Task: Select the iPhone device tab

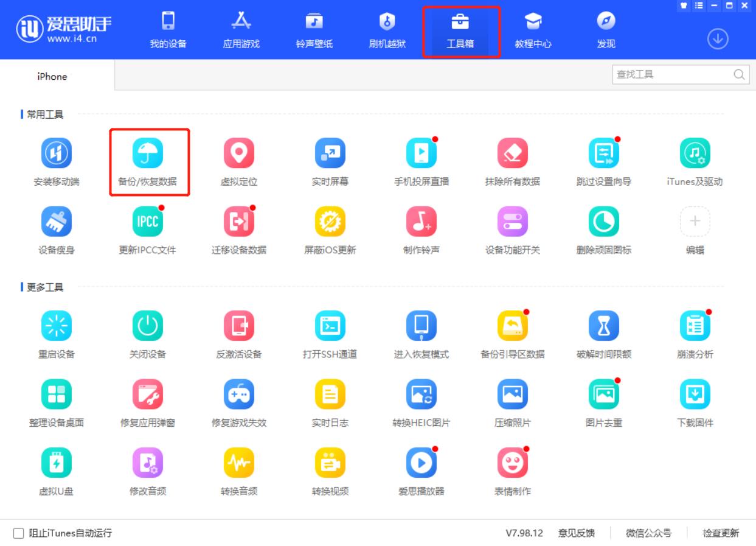Action: click(x=52, y=77)
